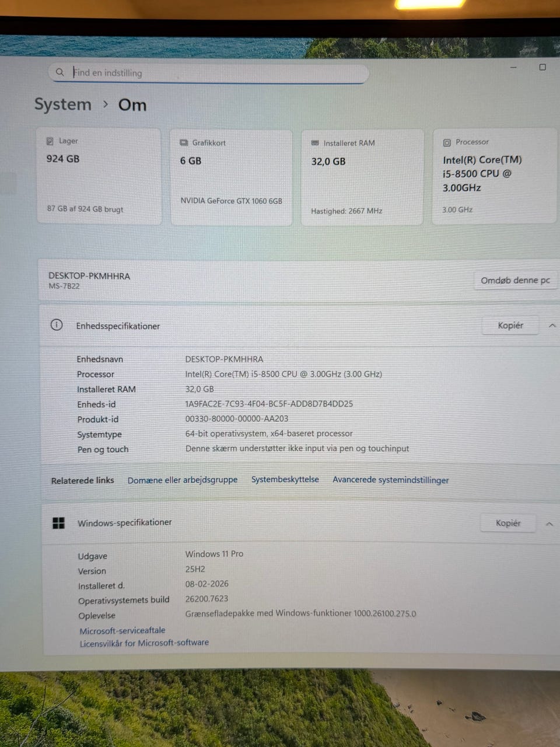Collapse the Enhedsspecifikationer section chevron
560x747 pixels.
pos(552,326)
